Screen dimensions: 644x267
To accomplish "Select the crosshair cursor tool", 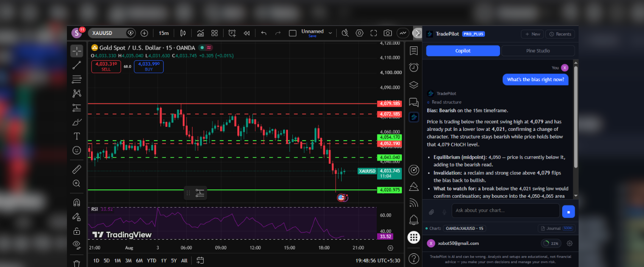I will [76, 50].
